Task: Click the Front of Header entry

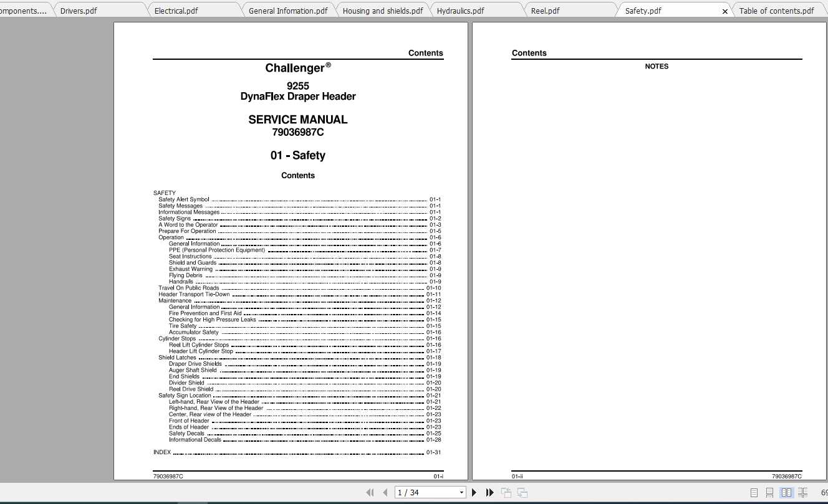Action: coord(305,421)
